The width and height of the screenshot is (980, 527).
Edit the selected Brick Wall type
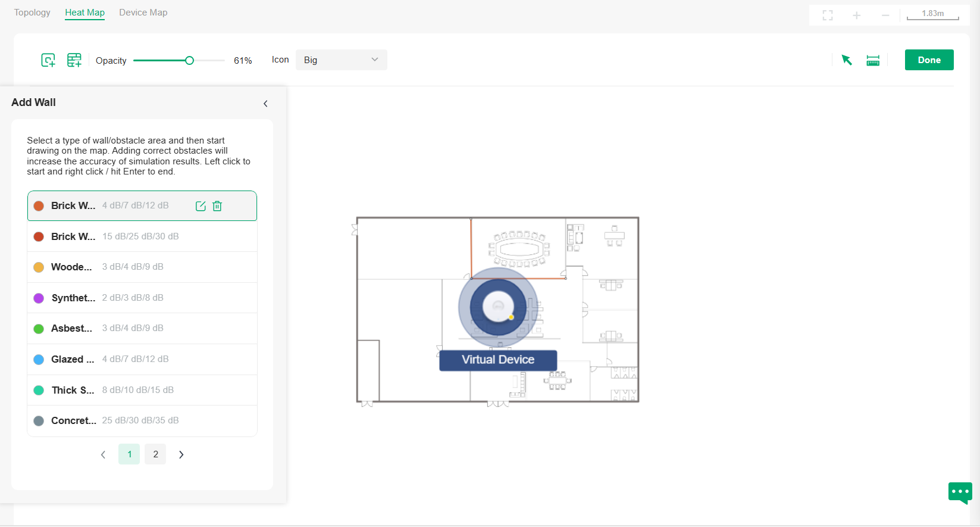(x=201, y=206)
